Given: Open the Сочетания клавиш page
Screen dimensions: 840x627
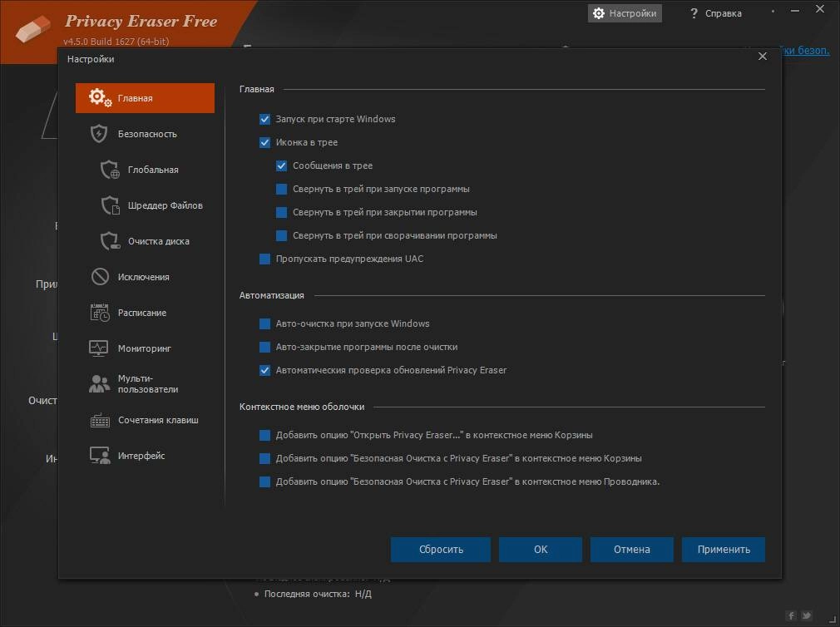Looking at the screenshot, I should coord(145,420).
